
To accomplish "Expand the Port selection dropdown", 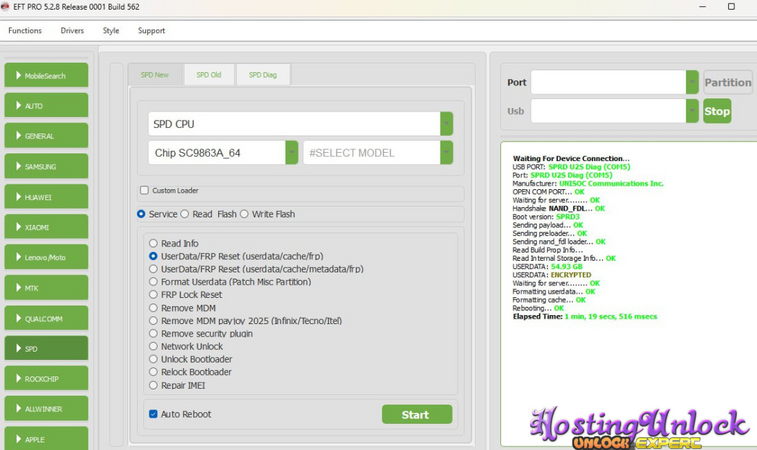I will click(692, 83).
